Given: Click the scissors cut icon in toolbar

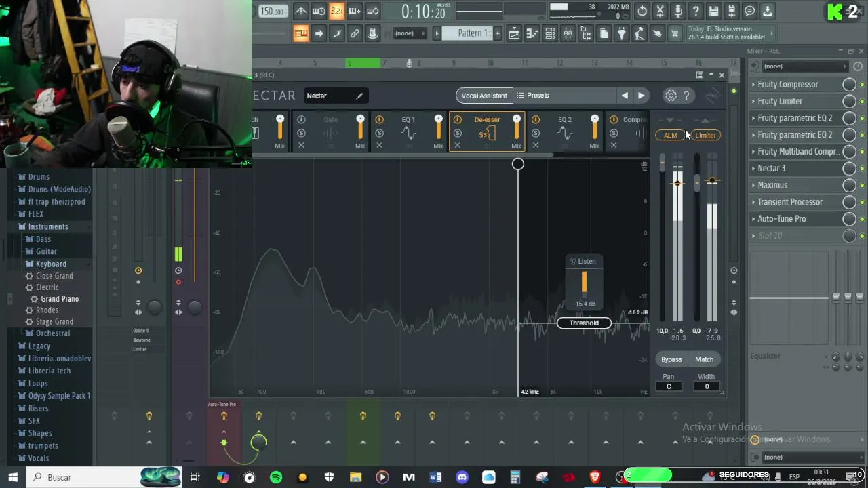Looking at the screenshot, I should (x=660, y=11).
